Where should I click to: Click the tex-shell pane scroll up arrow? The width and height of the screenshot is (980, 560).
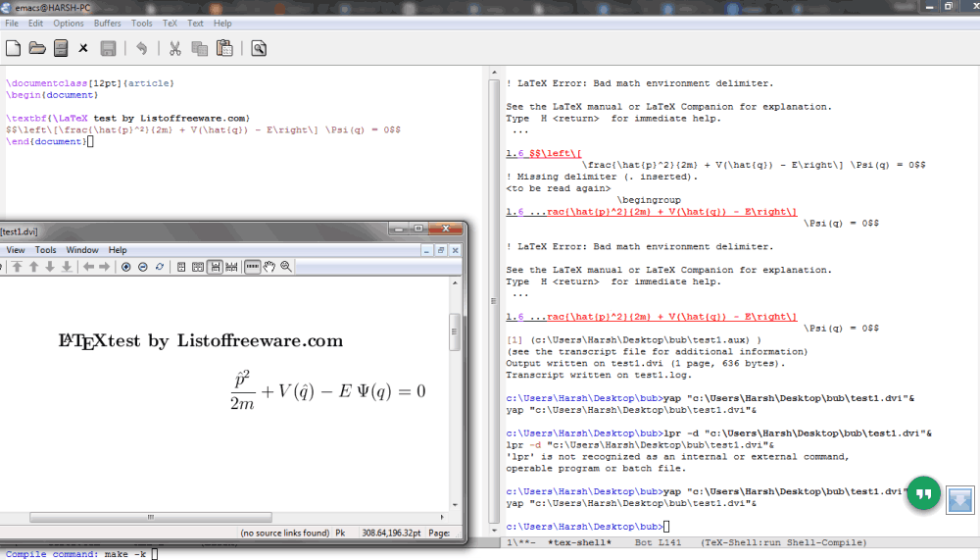pos(494,73)
